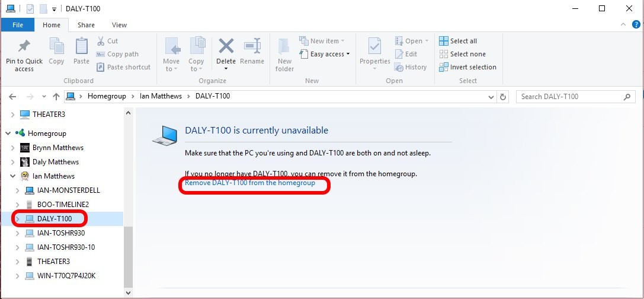Click Invert selection in the ribbon
Viewport: 644px width, 299px height.
pos(467,67)
